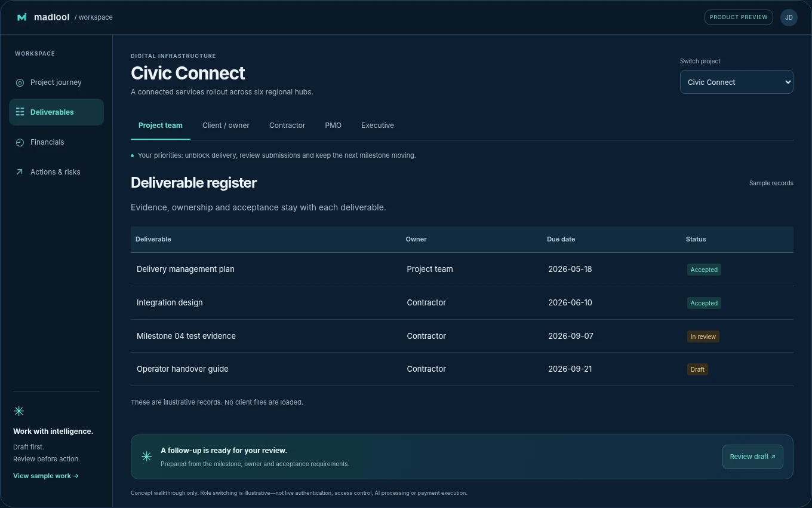Screen dimensions: 812x508
Task: Click Accepted status of Delivery management plan
Action: 704,270
